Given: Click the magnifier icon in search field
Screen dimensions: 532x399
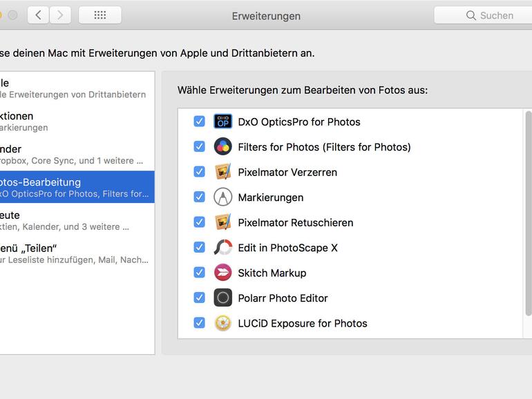Looking at the screenshot, I should click(471, 15).
